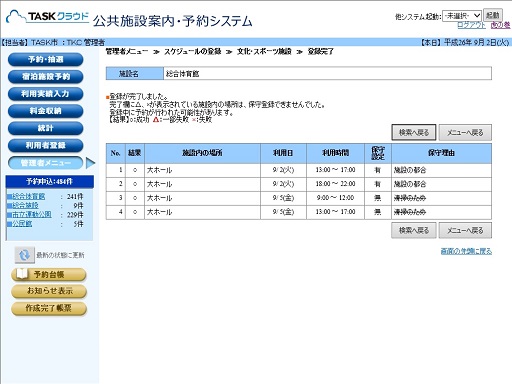
Task: Open the 総合体育館 reservation link
Action: (x=28, y=196)
